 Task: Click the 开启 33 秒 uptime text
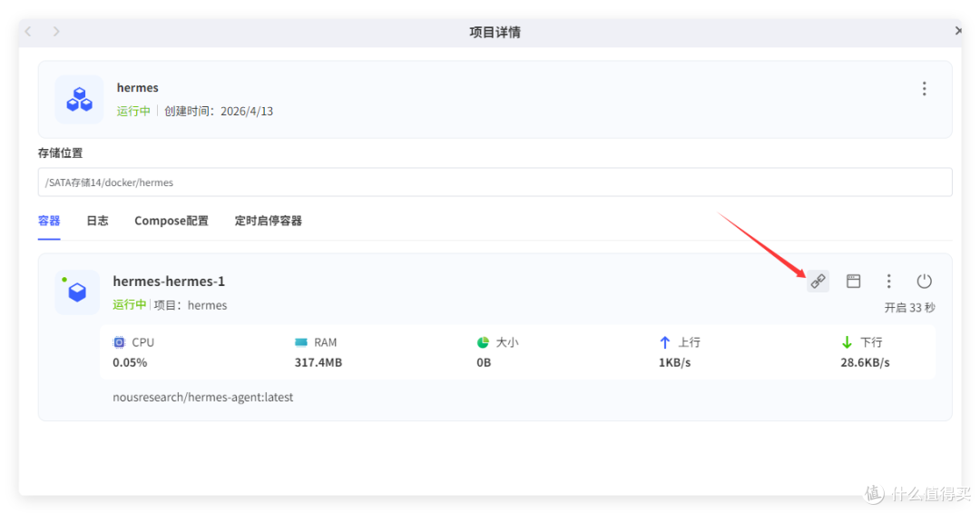click(909, 308)
